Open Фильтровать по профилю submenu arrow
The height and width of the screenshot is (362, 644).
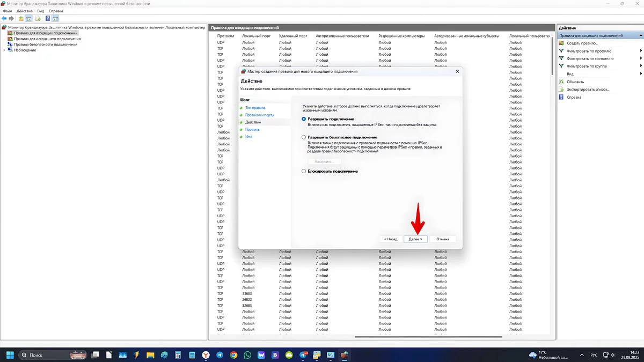pyautogui.click(x=641, y=51)
